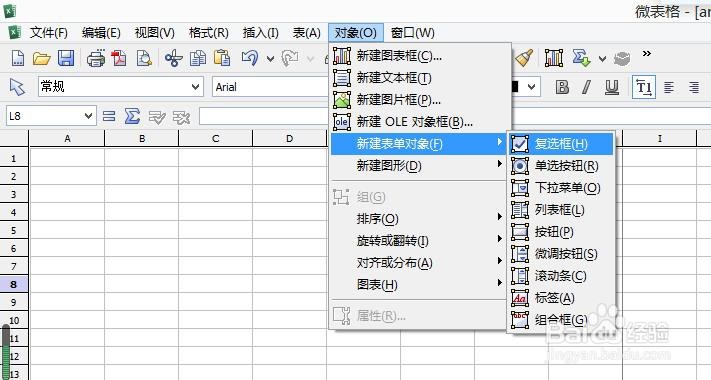This screenshot has height=380, width=711.
Task: Open the 表(A) menu
Action: (x=307, y=33)
